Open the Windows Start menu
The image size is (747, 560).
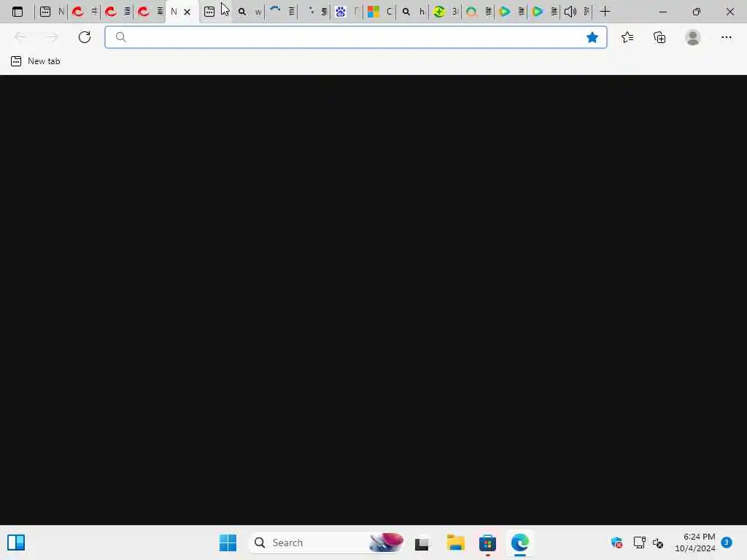click(228, 542)
